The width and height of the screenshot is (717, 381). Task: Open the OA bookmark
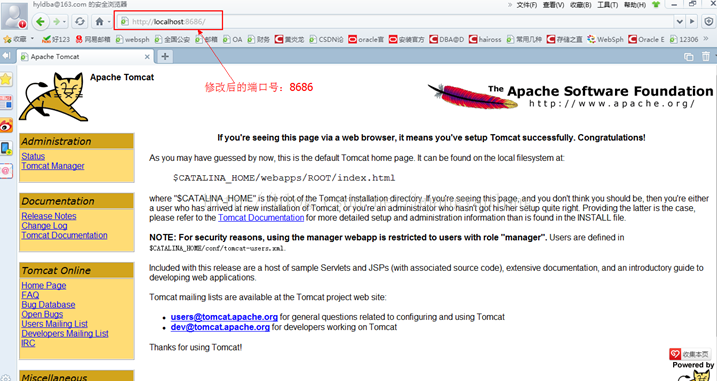click(233, 39)
